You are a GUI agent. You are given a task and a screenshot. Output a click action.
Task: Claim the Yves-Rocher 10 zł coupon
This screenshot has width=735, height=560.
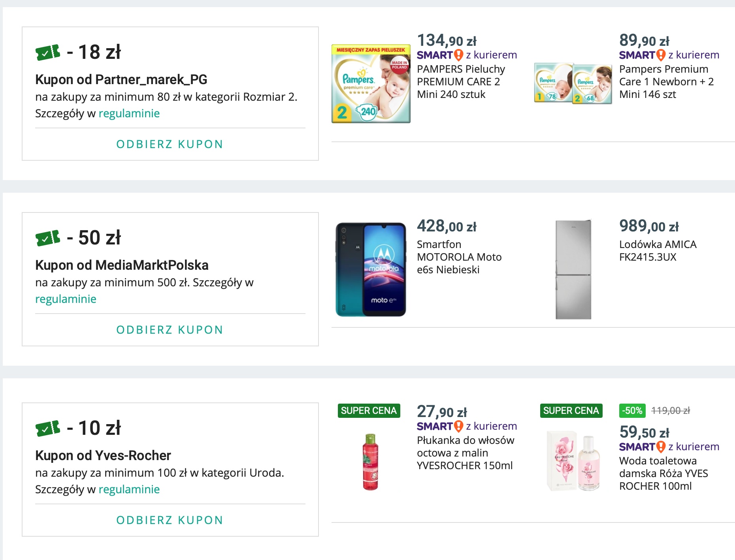(x=170, y=520)
